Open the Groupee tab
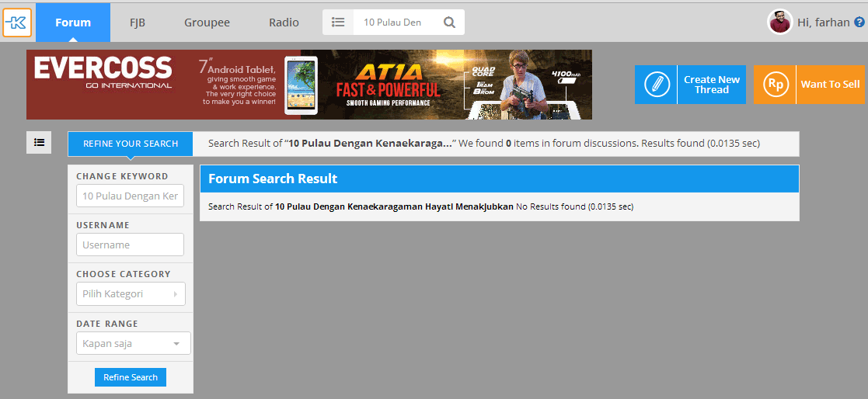 pyautogui.click(x=207, y=23)
